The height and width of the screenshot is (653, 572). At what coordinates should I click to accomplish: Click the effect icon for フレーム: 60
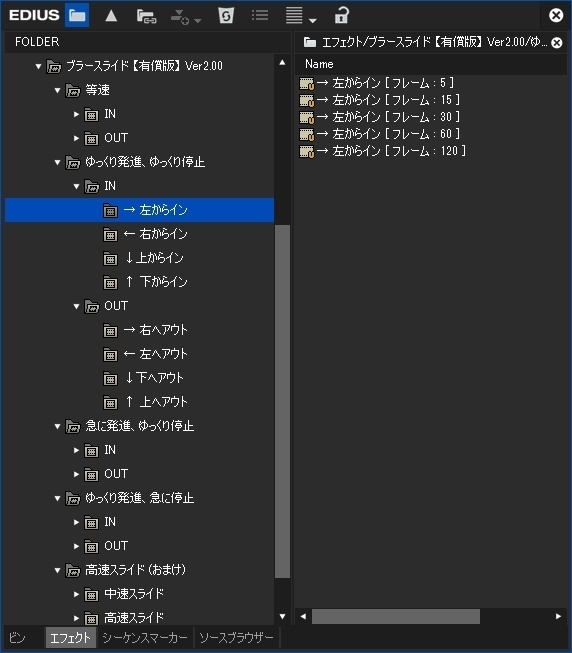(307, 134)
